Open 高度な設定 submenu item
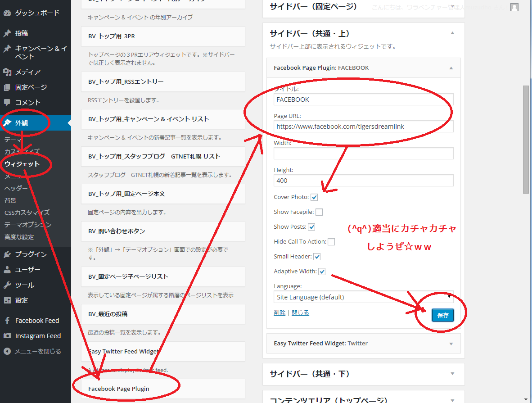Viewport: 532px width, 403px height. pyautogui.click(x=19, y=237)
